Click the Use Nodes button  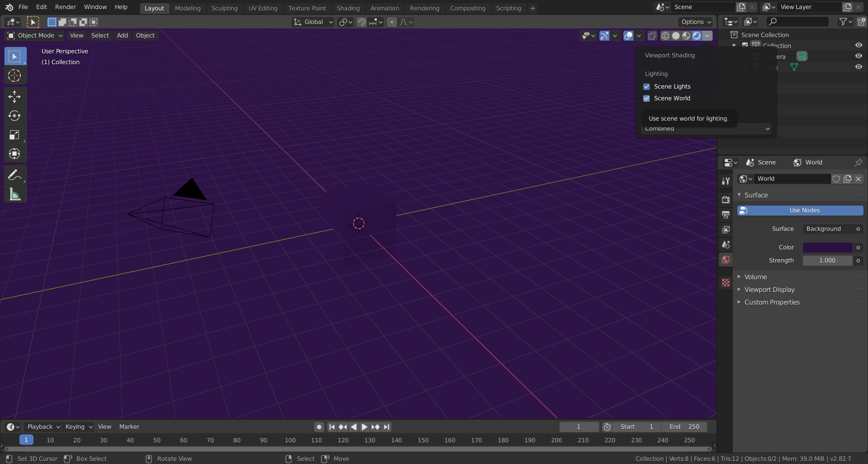tap(800, 210)
